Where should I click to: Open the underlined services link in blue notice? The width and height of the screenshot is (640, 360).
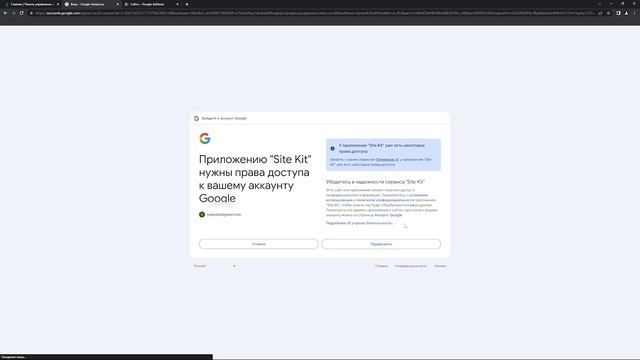point(387,160)
